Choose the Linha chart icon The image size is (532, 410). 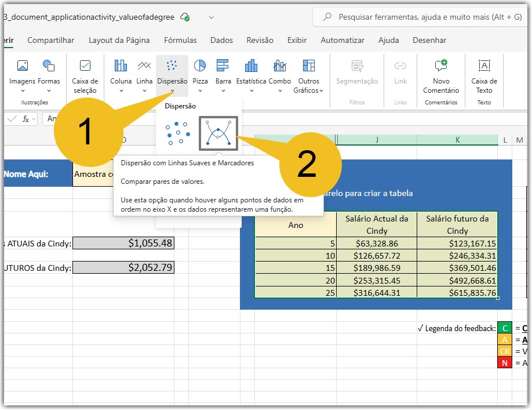144,66
